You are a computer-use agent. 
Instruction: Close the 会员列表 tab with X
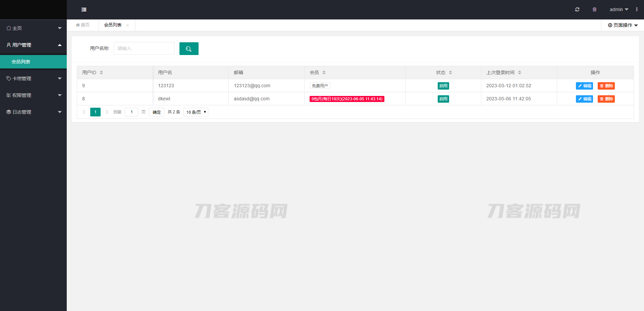tap(127, 25)
